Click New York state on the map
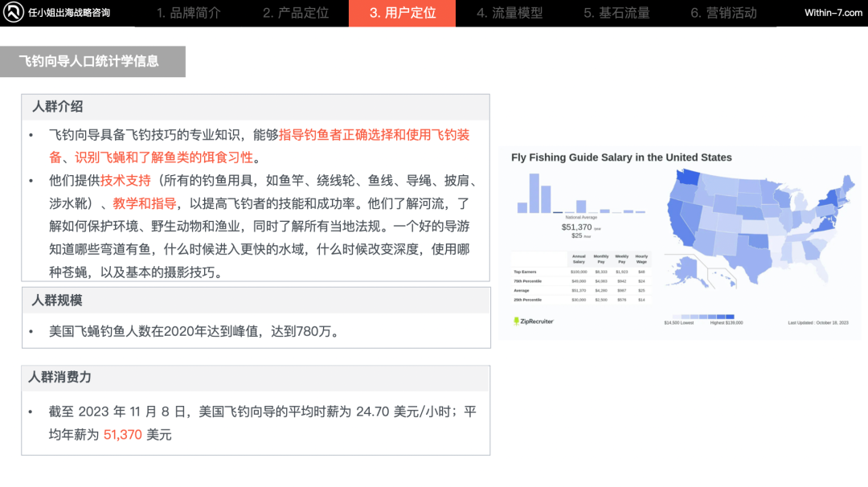The height and width of the screenshot is (487, 868). click(x=829, y=198)
